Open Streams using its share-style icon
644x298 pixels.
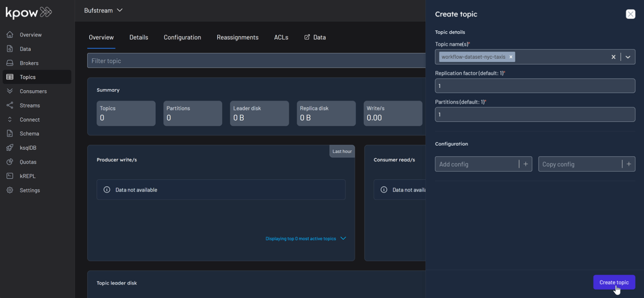click(10, 105)
